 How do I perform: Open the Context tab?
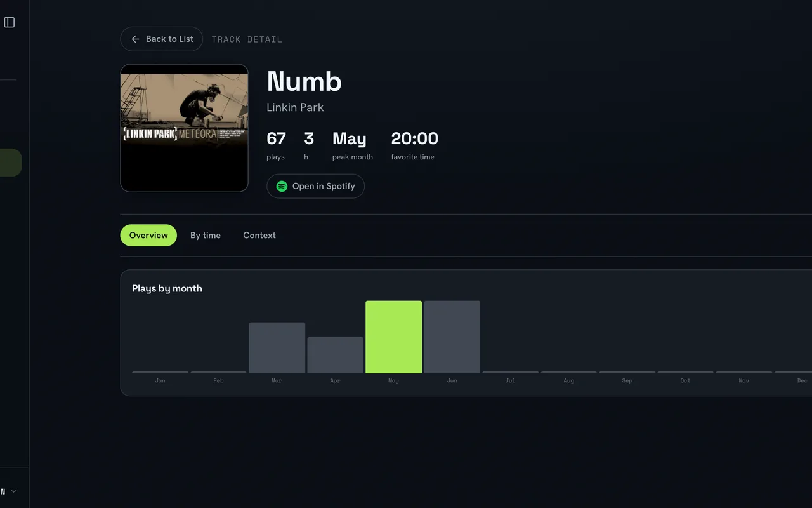coord(259,235)
